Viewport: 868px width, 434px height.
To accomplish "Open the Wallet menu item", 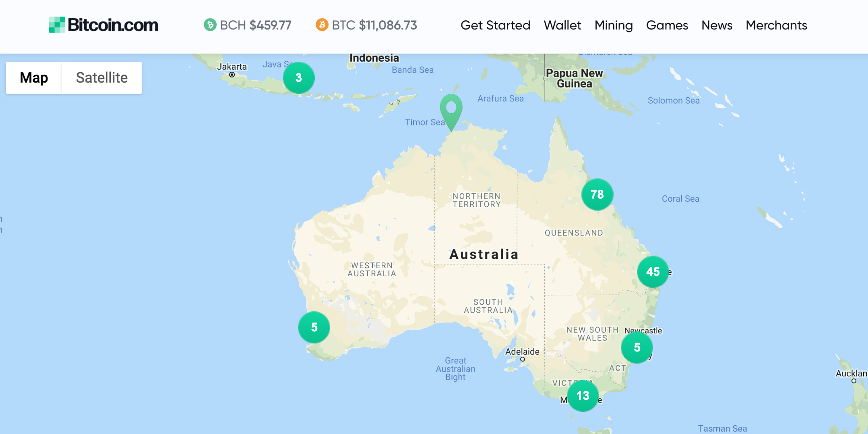I will click(x=562, y=25).
